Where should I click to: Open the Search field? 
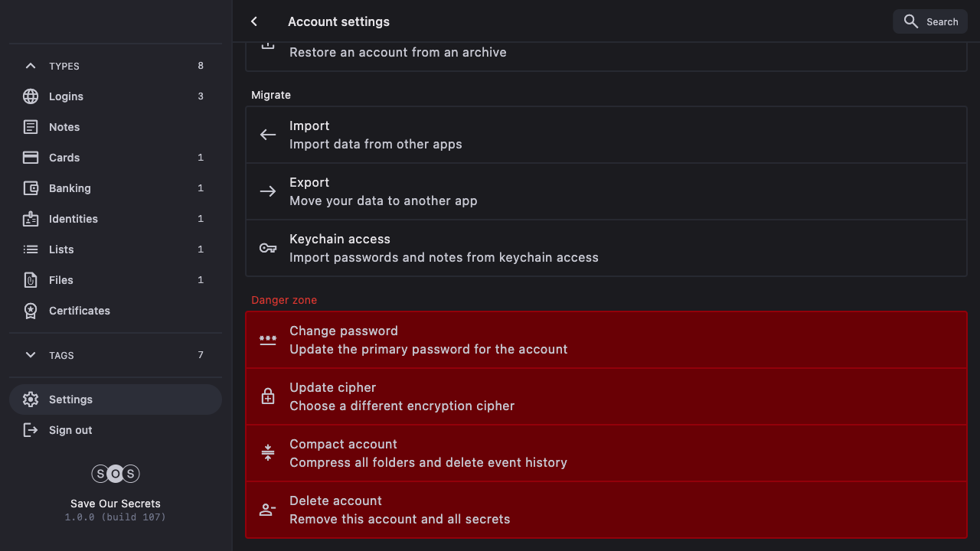pos(929,21)
